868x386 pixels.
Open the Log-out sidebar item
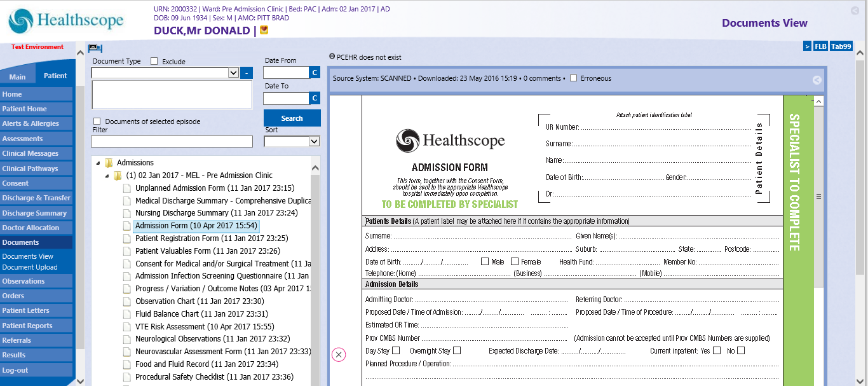[x=36, y=370]
